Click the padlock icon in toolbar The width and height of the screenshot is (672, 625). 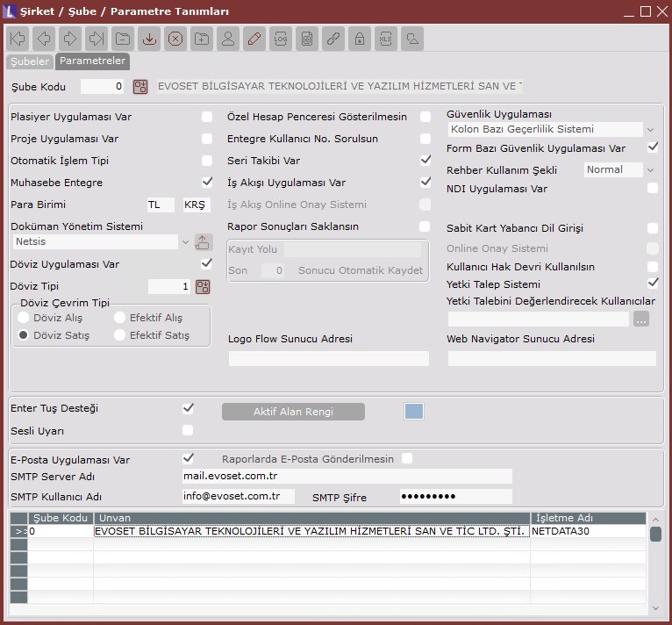360,39
